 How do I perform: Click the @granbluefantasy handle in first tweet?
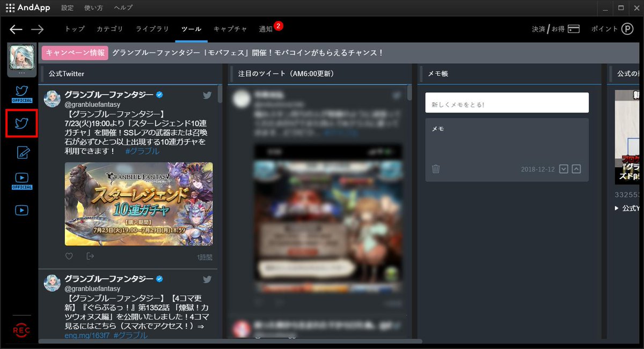[92, 104]
